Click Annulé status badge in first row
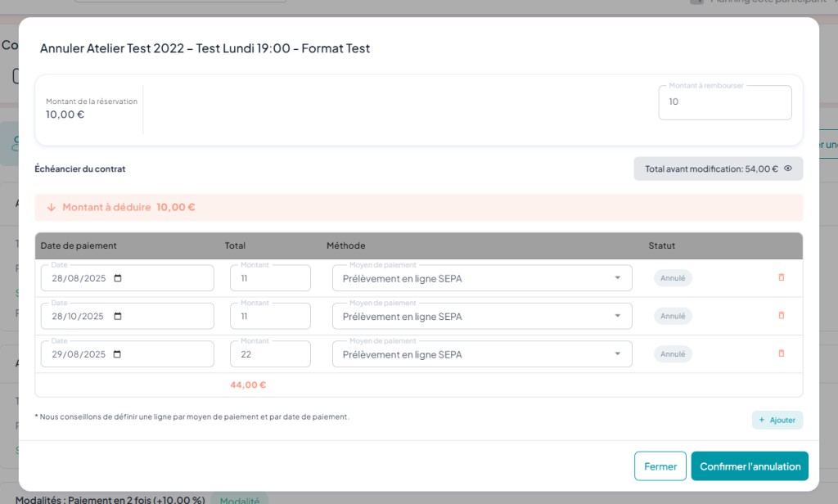This screenshot has width=838, height=504. point(673,278)
